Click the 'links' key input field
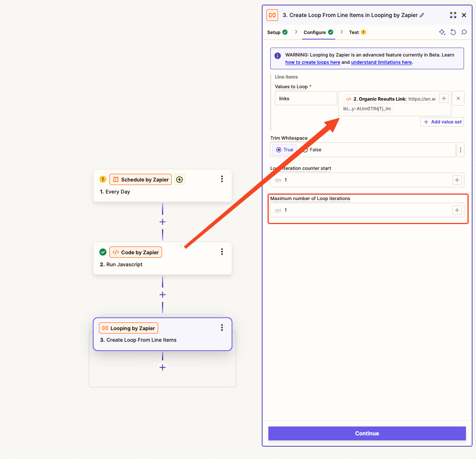 tap(306, 98)
